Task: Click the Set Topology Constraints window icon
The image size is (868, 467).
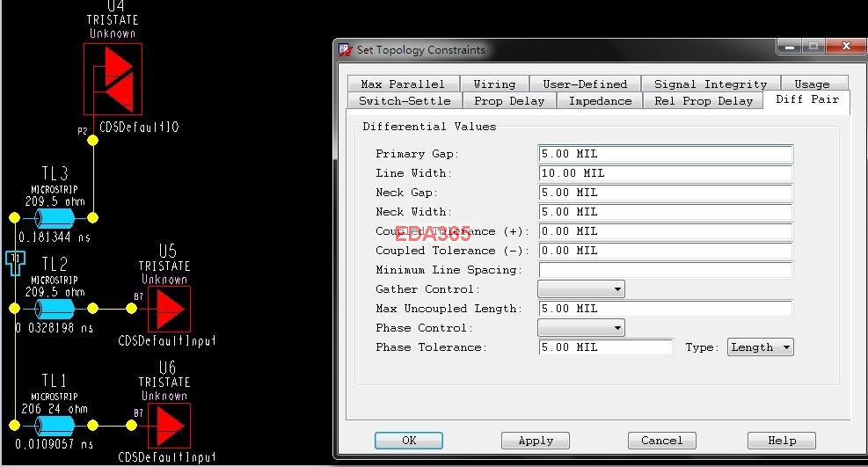Action: [346, 50]
